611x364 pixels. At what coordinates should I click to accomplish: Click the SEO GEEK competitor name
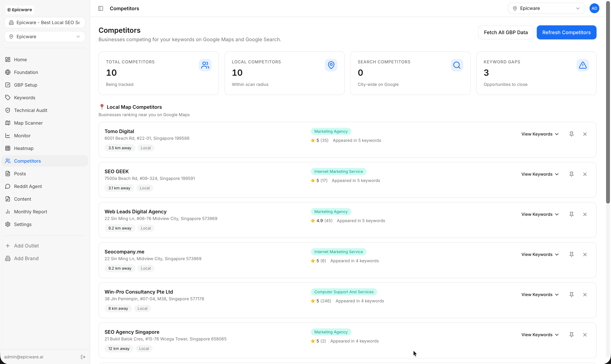(116, 171)
